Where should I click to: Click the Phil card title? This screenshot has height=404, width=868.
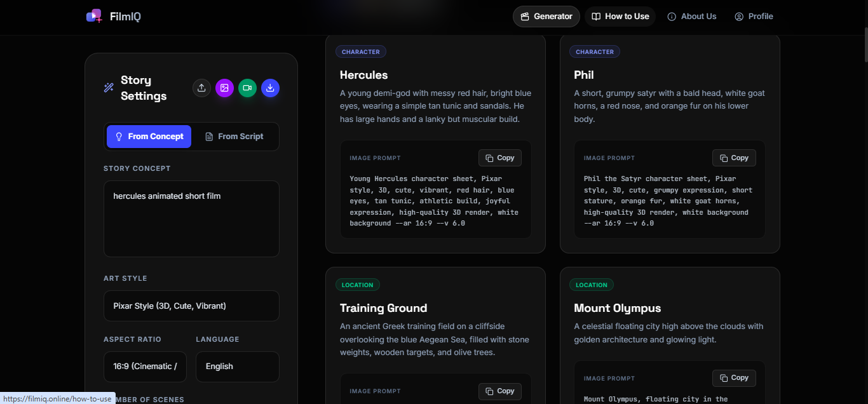pyautogui.click(x=584, y=75)
